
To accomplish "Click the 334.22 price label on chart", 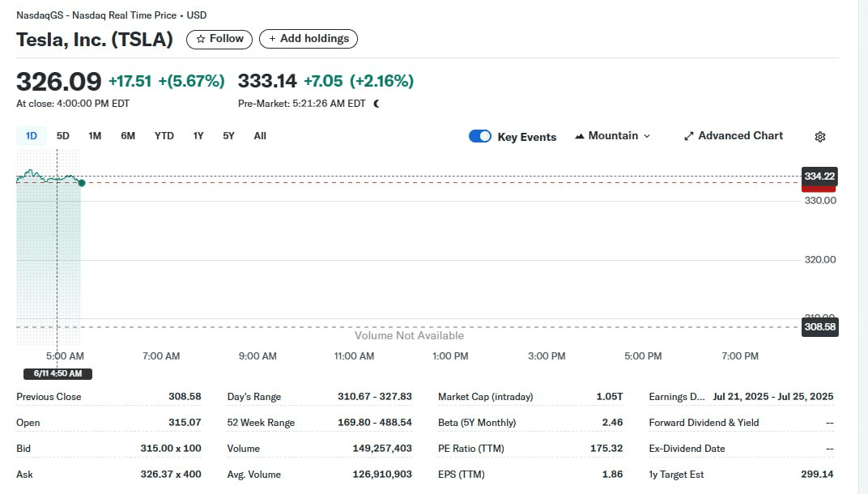I will [819, 176].
